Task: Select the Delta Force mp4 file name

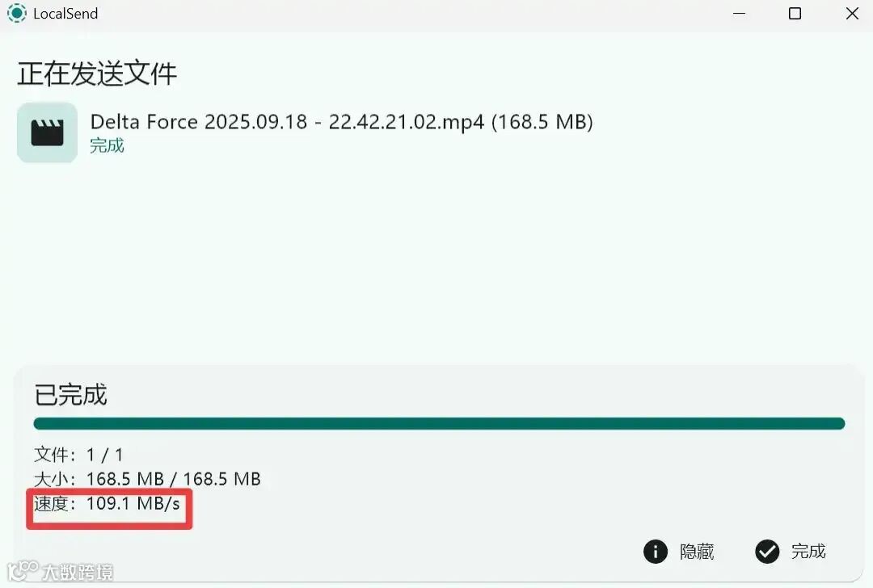Action: [341, 122]
